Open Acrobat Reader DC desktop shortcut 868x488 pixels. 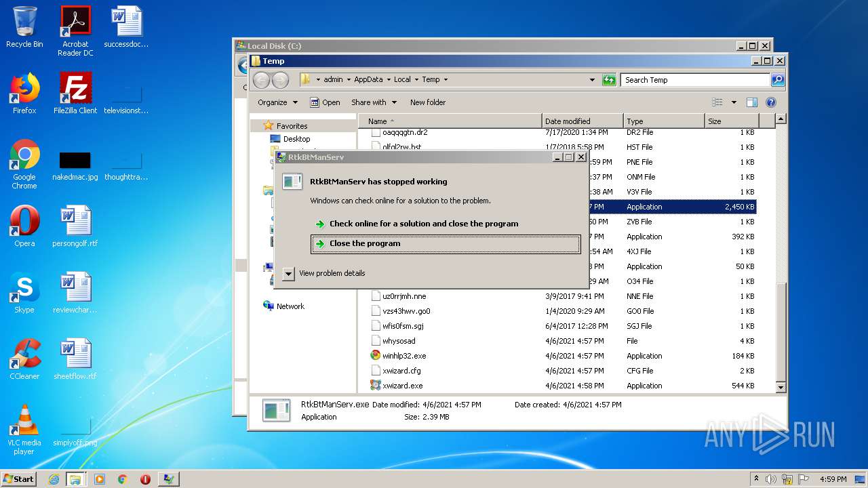[75, 30]
